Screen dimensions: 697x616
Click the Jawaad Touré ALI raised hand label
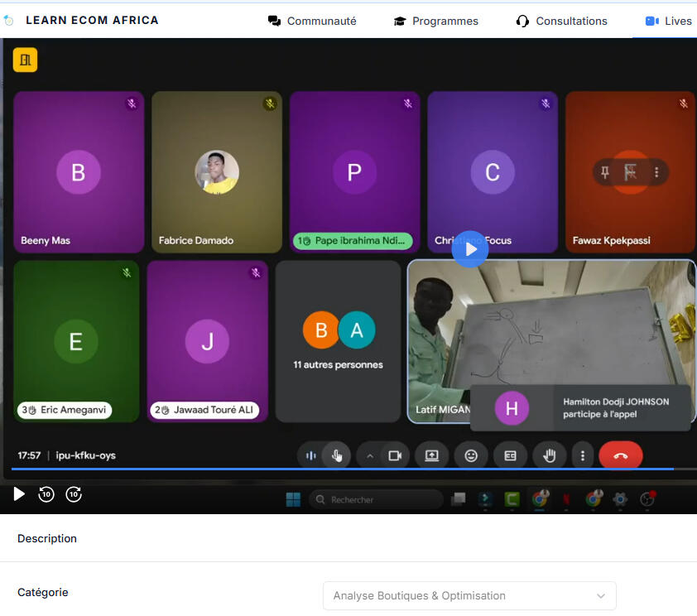click(204, 410)
